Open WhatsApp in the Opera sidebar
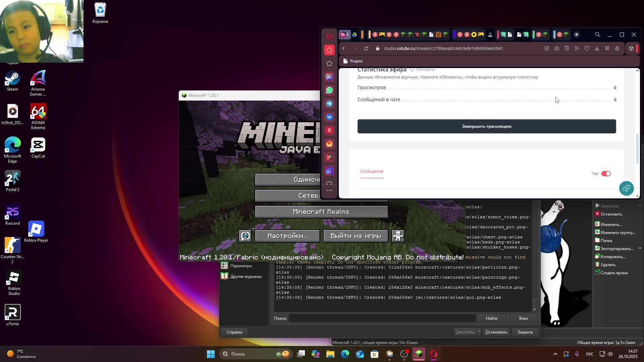This screenshot has width=644, height=362. 329,90
